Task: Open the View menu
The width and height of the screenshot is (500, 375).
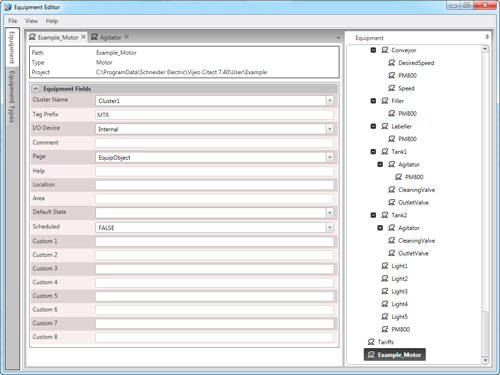Action: coord(31,21)
